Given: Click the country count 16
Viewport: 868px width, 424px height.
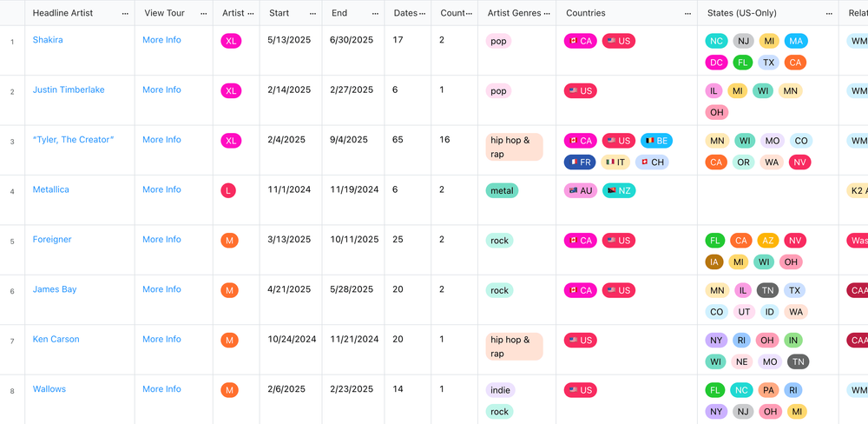Looking at the screenshot, I should [444, 140].
